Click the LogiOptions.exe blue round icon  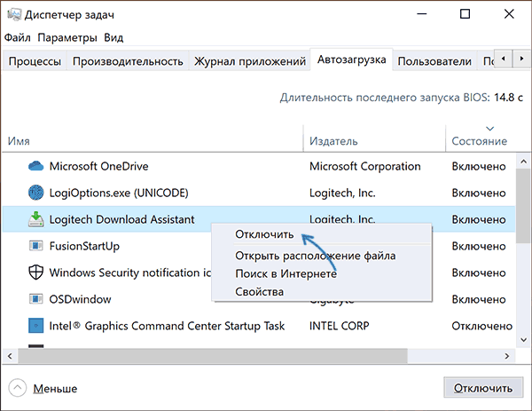pyautogui.click(x=35, y=193)
